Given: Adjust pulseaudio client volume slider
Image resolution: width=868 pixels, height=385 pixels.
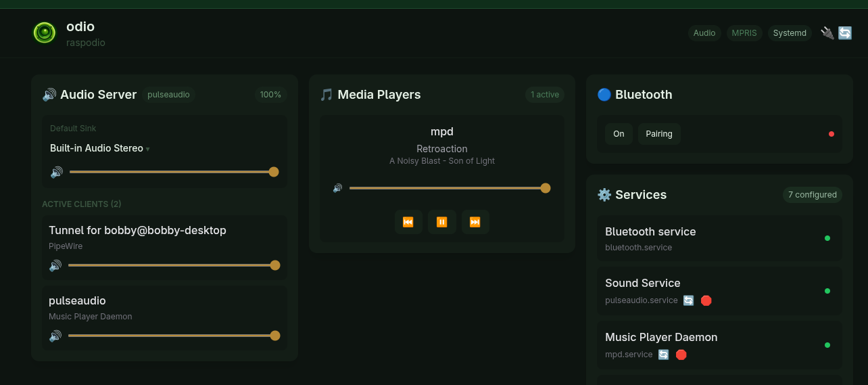Looking at the screenshot, I should point(174,336).
